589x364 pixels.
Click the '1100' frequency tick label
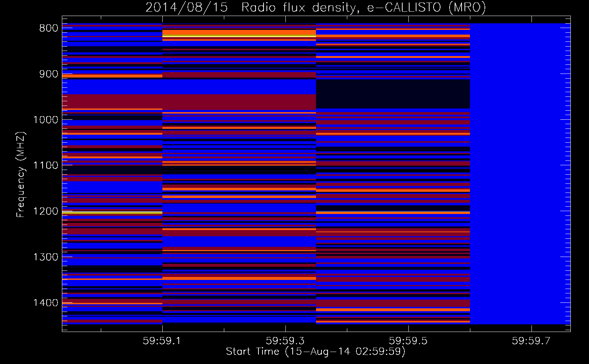point(46,166)
